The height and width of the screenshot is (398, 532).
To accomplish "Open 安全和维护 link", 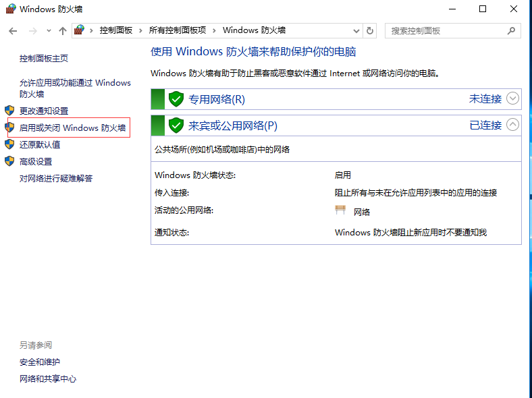I will click(40, 362).
